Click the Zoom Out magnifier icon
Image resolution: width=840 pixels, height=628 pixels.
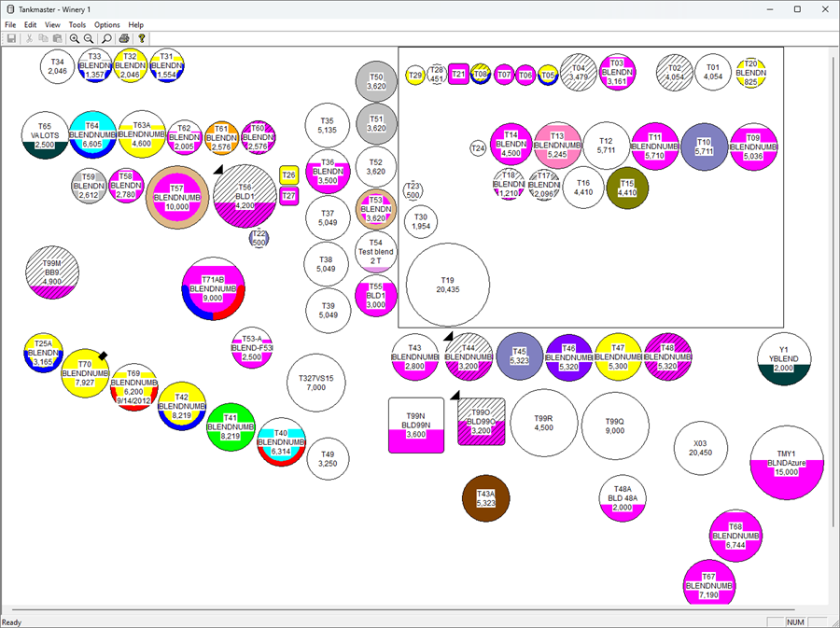[89, 38]
